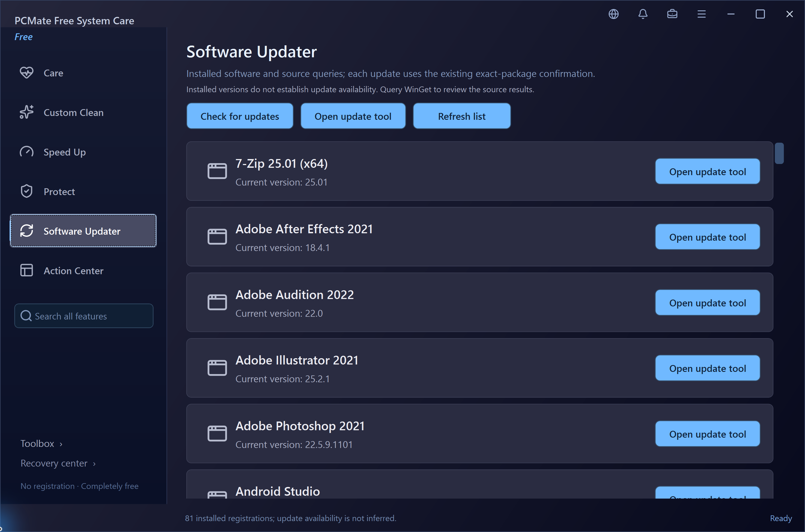Click the search magnifier icon

coord(26,316)
